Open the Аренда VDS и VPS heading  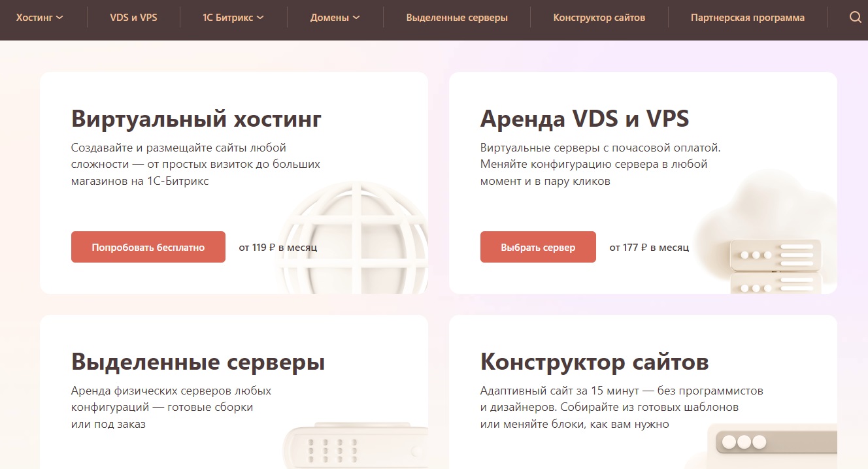click(584, 118)
